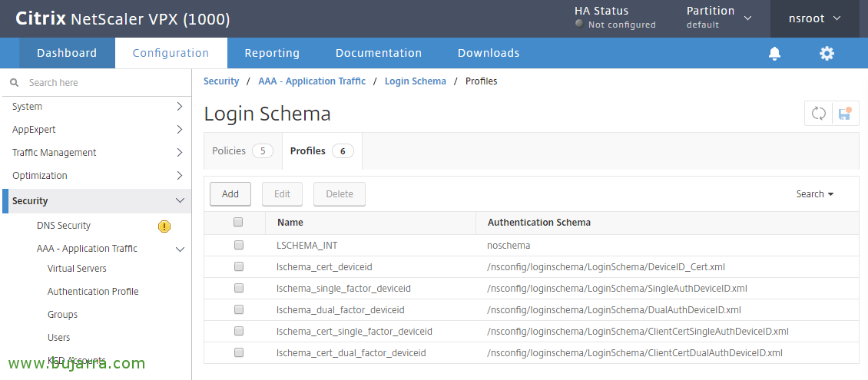
Task: Click the ClientCertDualAuthDeviceID.xml schema path
Action: (635, 353)
